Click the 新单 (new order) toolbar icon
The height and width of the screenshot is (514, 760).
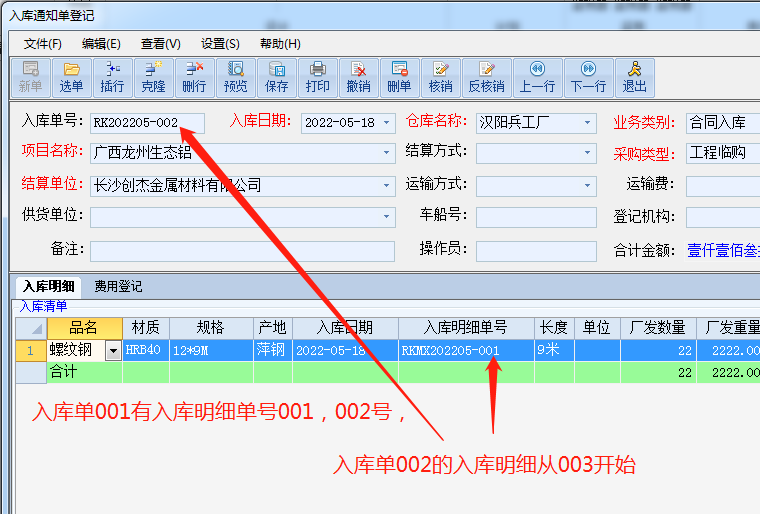[31, 78]
